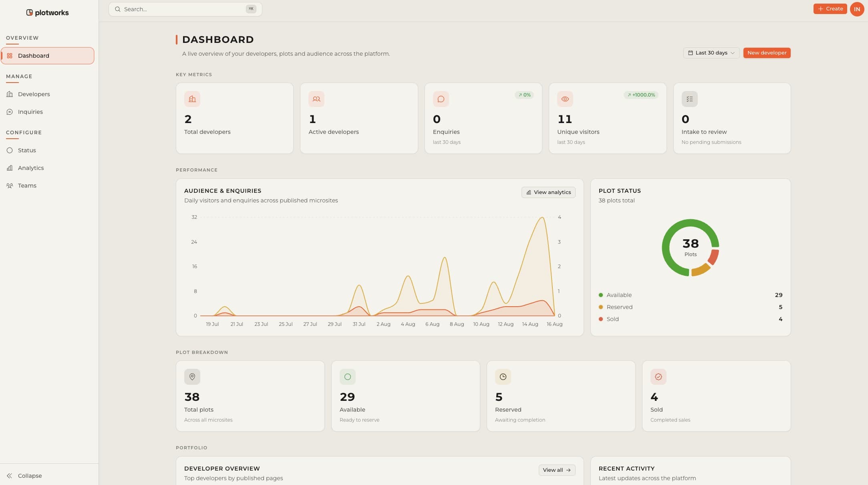
Task: Click the Teams people icon in sidebar
Action: (x=10, y=186)
